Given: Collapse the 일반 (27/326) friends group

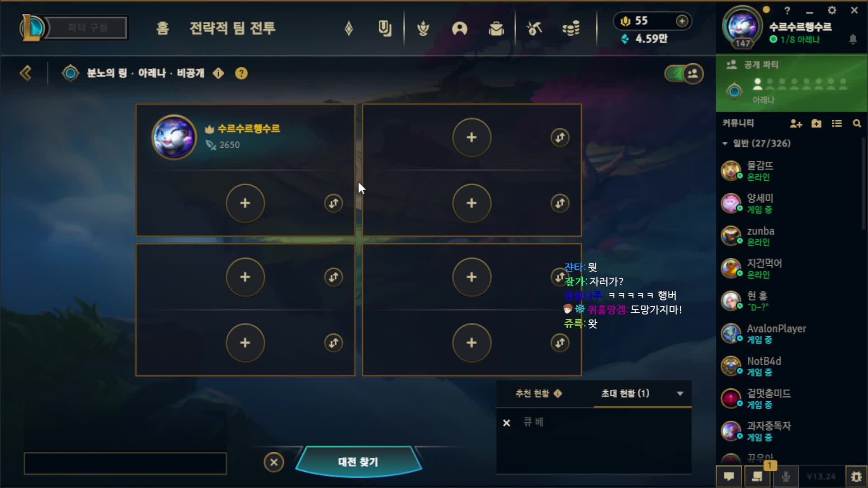Looking at the screenshot, I should (725, 144).
